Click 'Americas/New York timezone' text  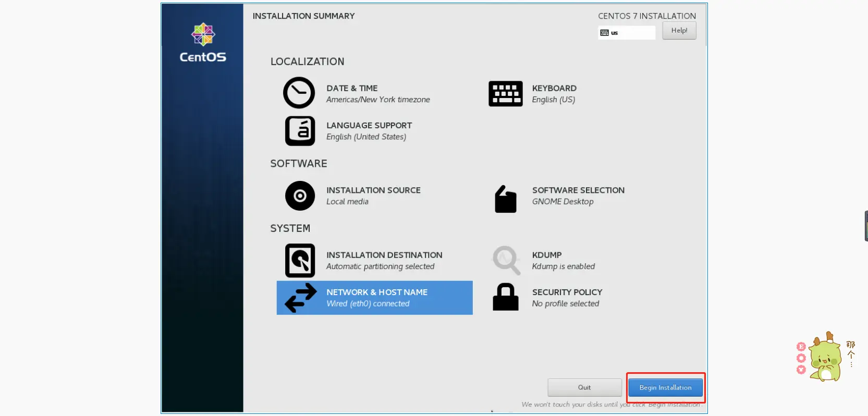378,100
